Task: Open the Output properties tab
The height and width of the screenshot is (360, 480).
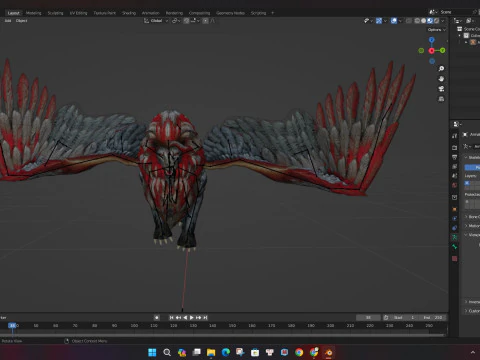Action: [455, 157]
